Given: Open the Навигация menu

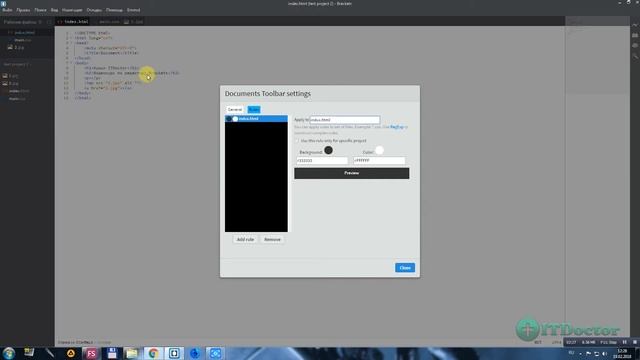Looking at the screenshot, I should coord(72,10).
